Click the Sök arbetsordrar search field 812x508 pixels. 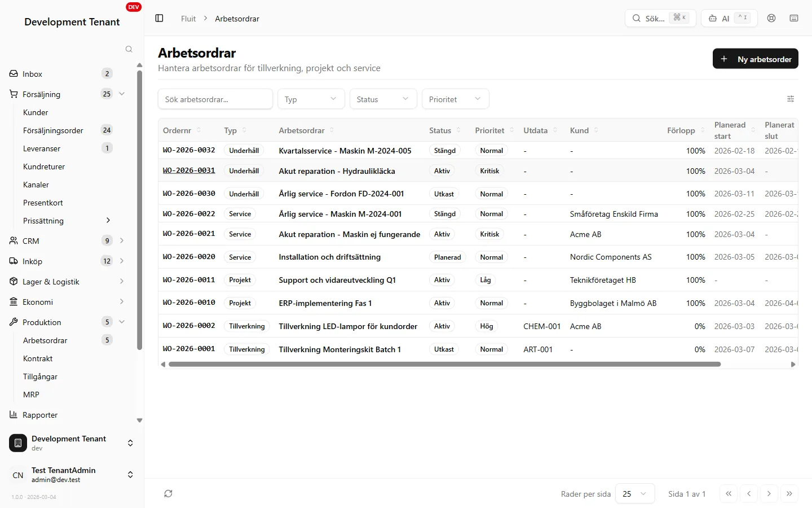215,99
